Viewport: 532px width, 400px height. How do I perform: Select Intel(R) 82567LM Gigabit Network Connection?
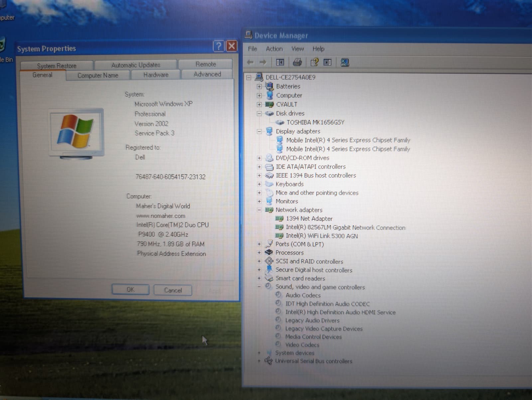point(345,228)
